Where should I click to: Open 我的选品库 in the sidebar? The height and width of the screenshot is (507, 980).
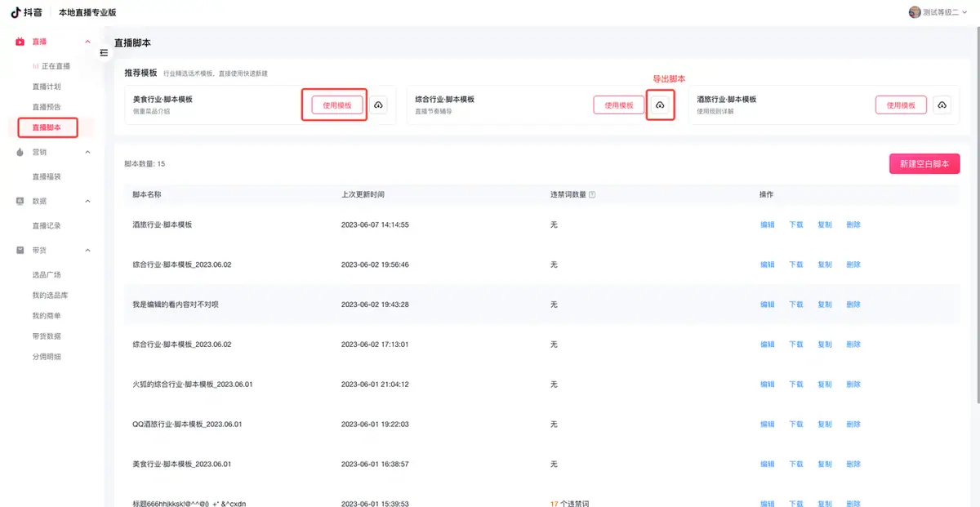50,295
